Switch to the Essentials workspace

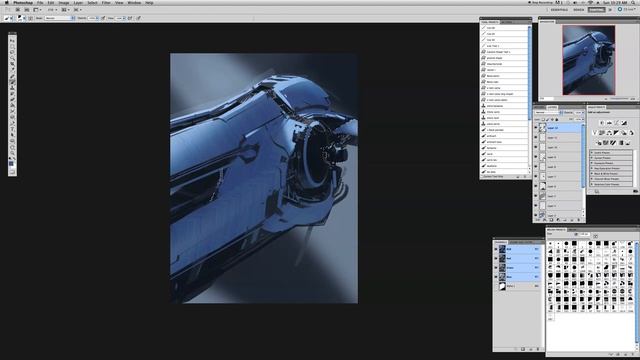click(559, 9)
